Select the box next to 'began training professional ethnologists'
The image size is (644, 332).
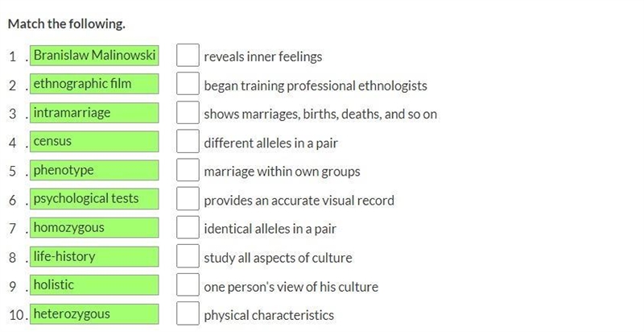[x=188, y=84]
